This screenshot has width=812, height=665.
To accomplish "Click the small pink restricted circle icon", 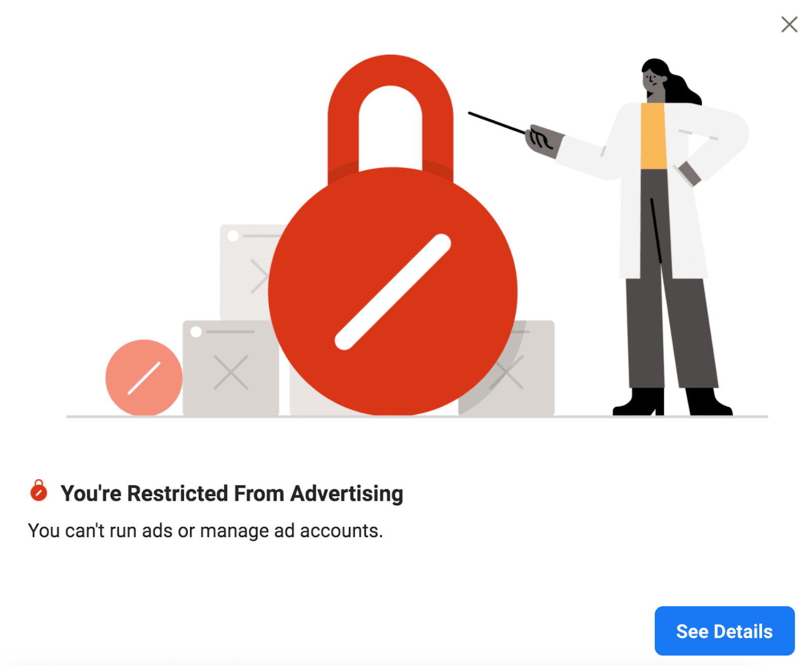I will (144, 377).
